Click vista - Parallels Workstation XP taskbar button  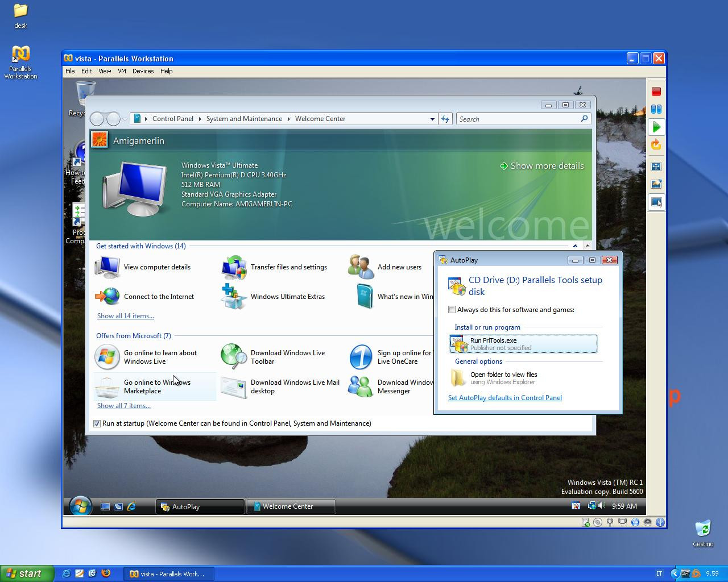(x=169, y=573)
